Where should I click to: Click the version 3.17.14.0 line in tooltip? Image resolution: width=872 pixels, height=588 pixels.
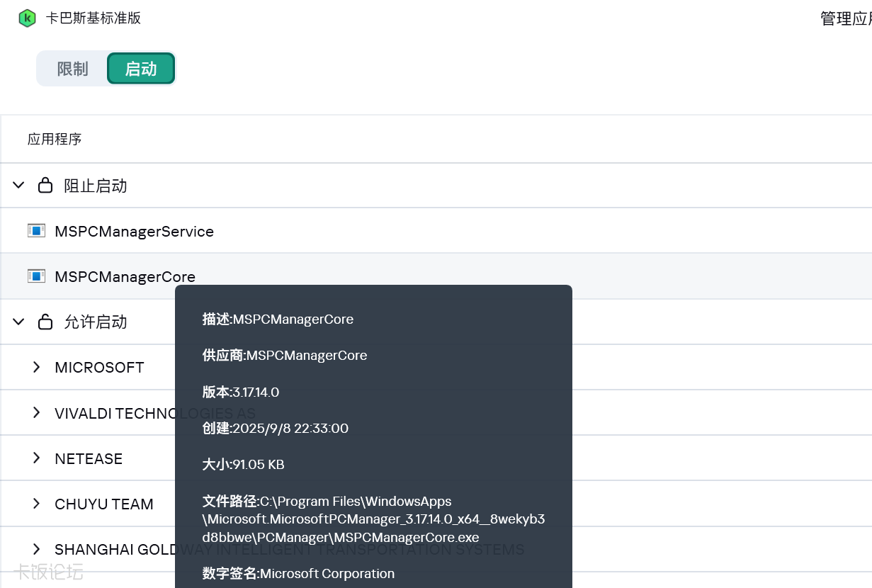tap(241, 392)
